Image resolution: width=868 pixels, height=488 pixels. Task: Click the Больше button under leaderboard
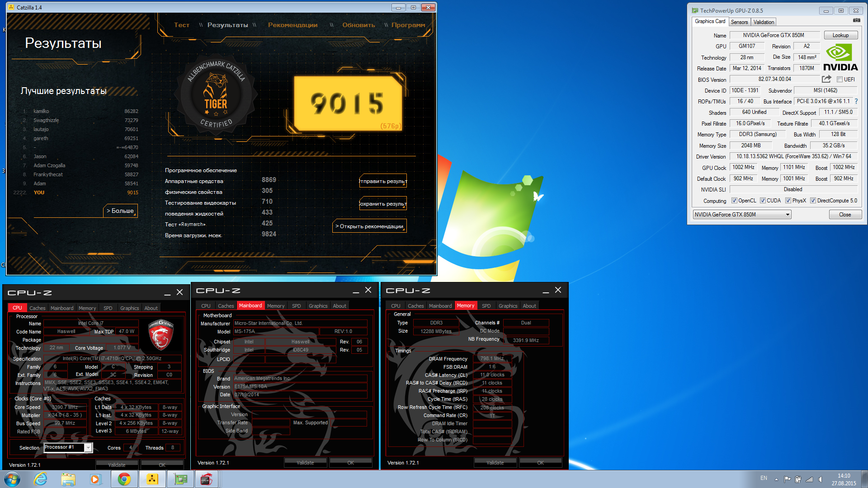point(120,211)
